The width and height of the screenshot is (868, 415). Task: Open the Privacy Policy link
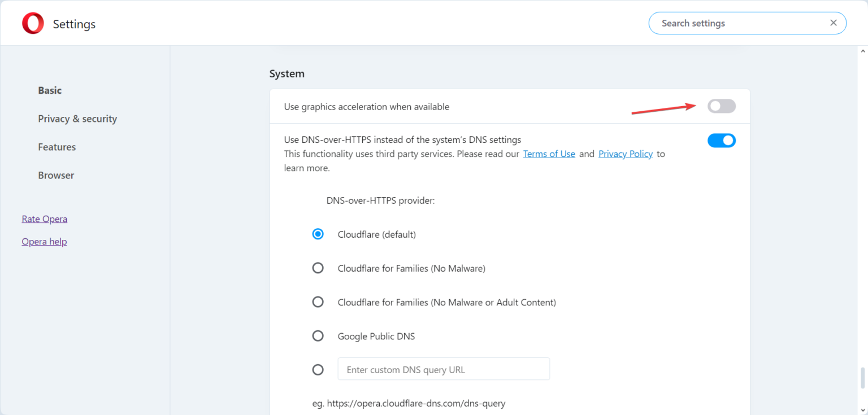click(626, 154)
